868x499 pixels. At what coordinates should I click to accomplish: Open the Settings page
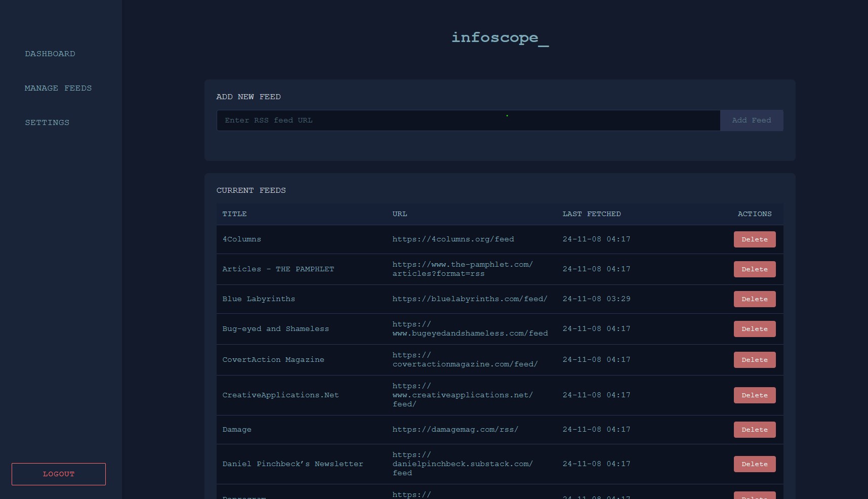[x=47, y=122]
